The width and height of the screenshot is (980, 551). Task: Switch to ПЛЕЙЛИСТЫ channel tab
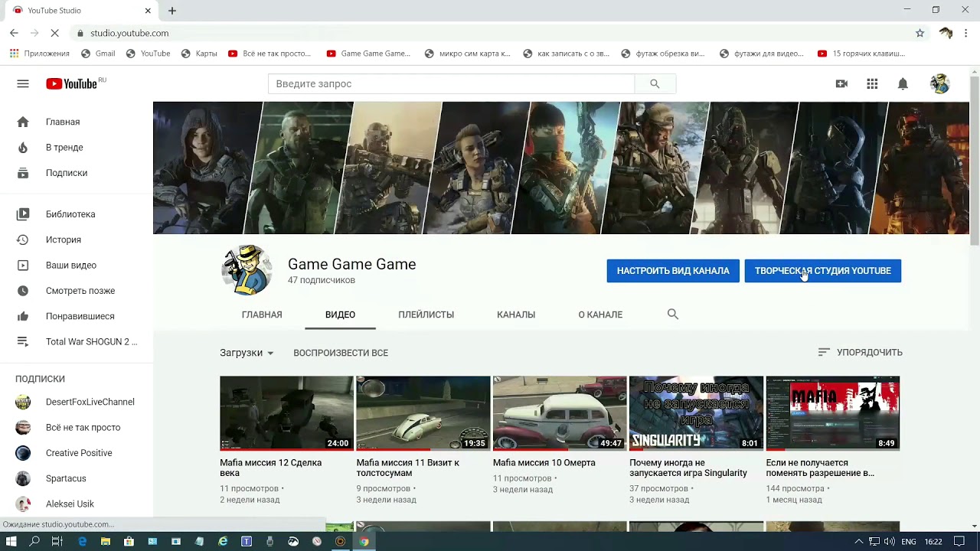click(x=426, y=315)
